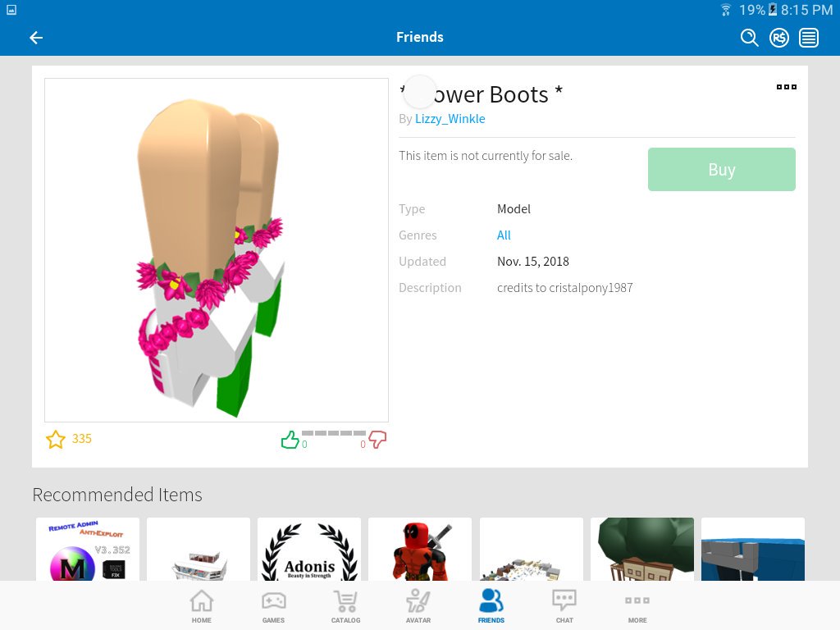Tap the battery status bar icon
This screenshot has height=630, width=840.
[x=773, y=10]
